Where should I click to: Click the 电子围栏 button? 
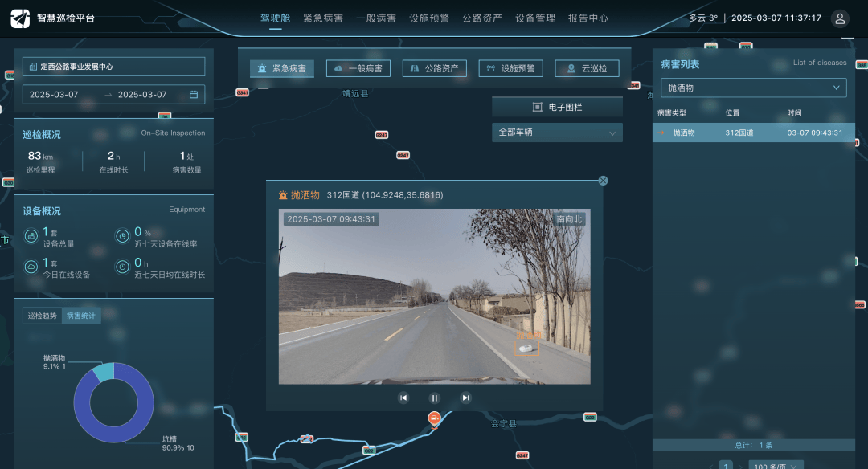point(557,107)
